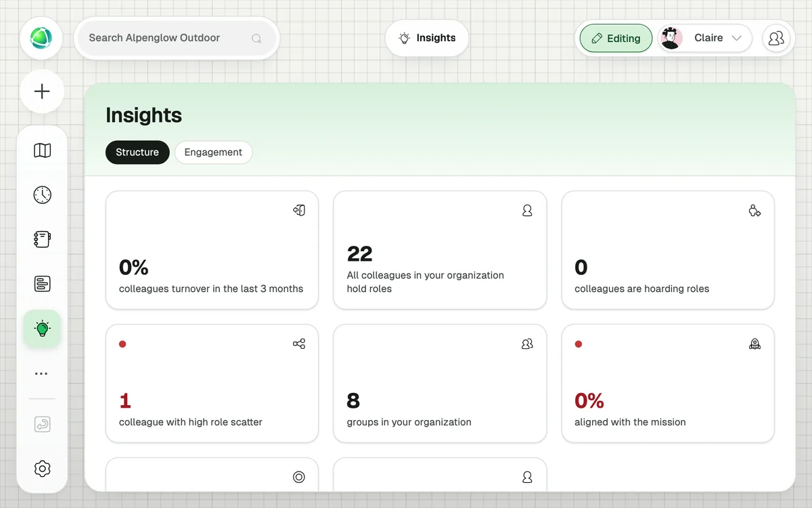Click the group icon on 8 groups card
This screenshot has width=812, height=508.
(x=527, y=344)
